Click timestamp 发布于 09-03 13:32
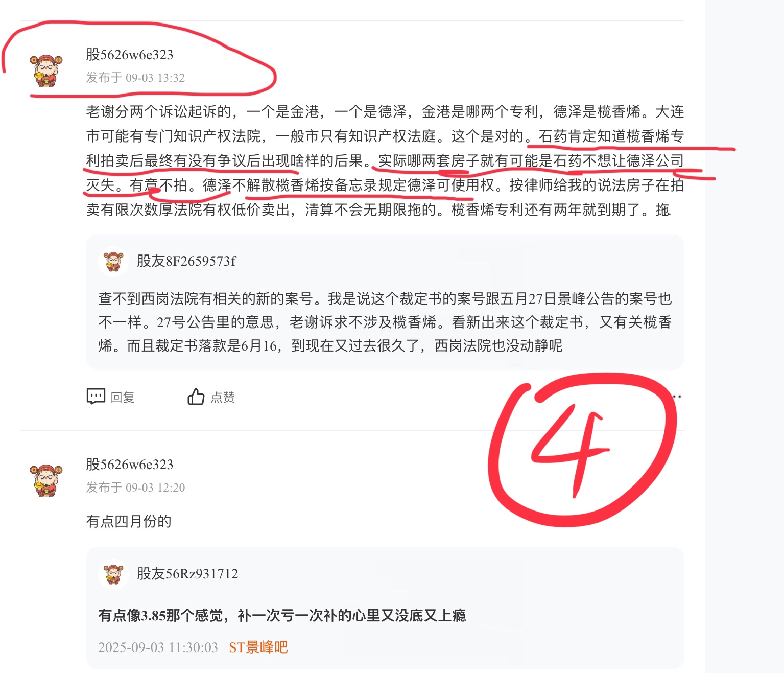The width and height of the screenshot is (784, 673). [x=135, y=78]
